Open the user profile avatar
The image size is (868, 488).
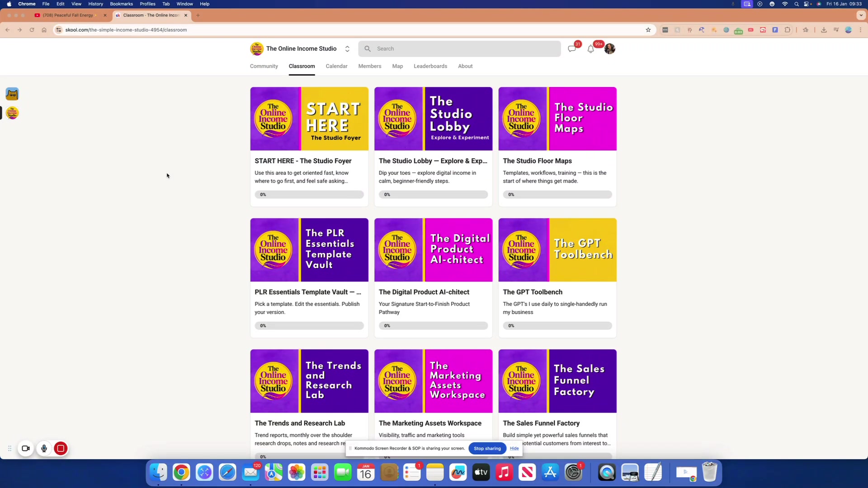tap(610, 49)
